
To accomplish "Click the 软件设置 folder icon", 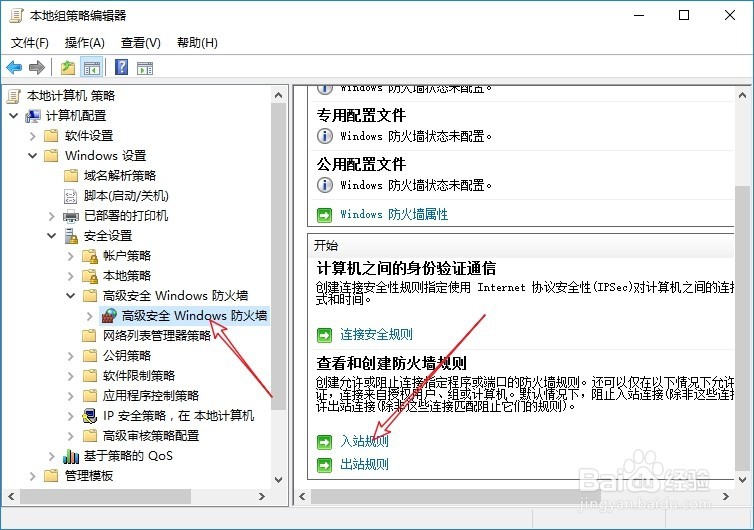I will point(51,136).
